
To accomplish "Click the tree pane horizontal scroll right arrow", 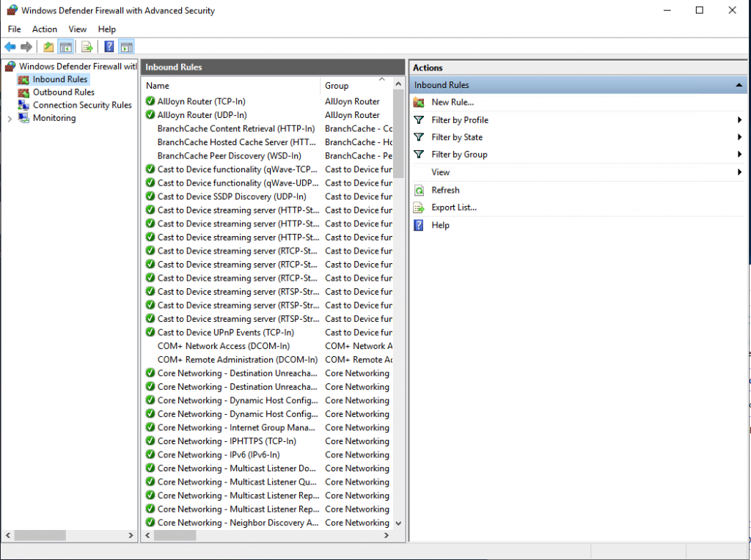I will [131, 536].
